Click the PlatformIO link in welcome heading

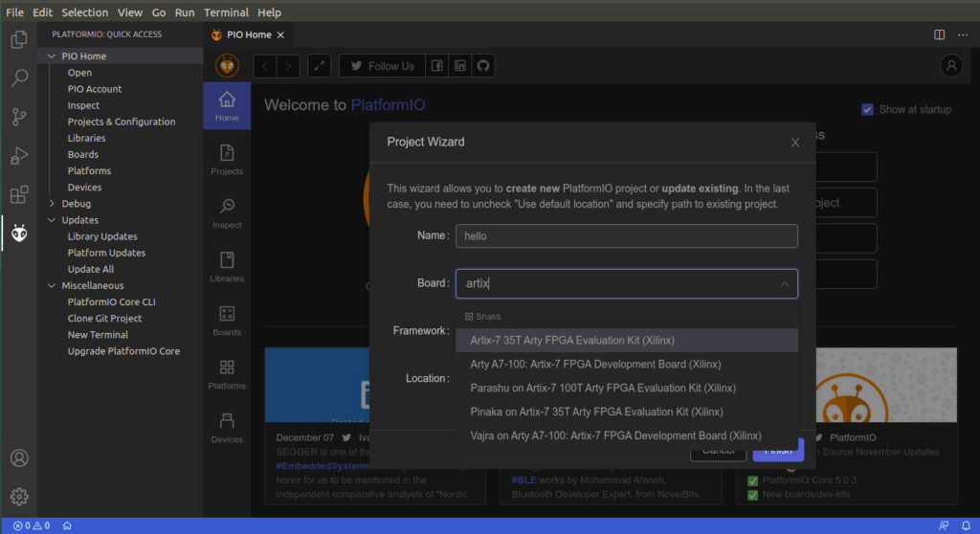(x=389, y=104)
